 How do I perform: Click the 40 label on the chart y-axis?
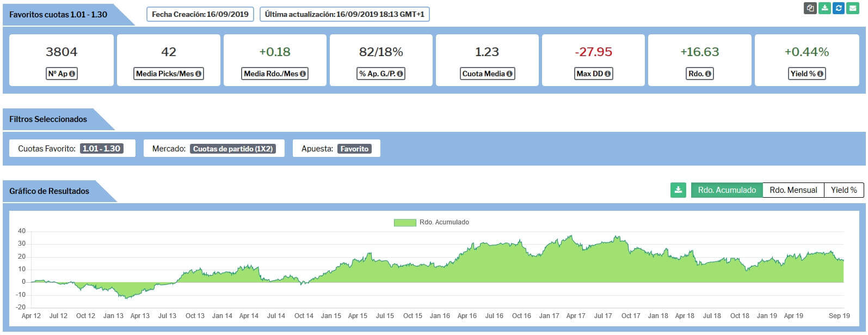[22, 231]
